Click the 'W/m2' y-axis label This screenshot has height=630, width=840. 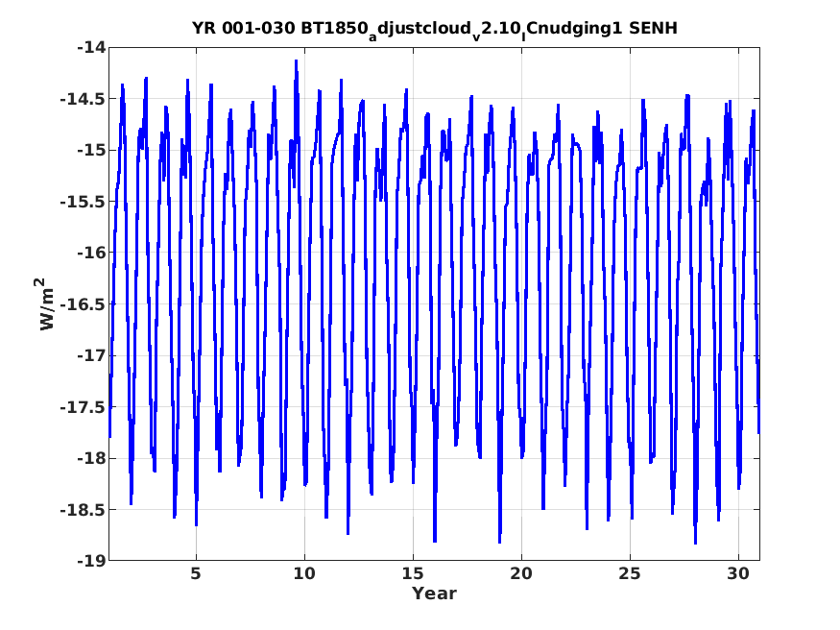(x=46, y=304)
